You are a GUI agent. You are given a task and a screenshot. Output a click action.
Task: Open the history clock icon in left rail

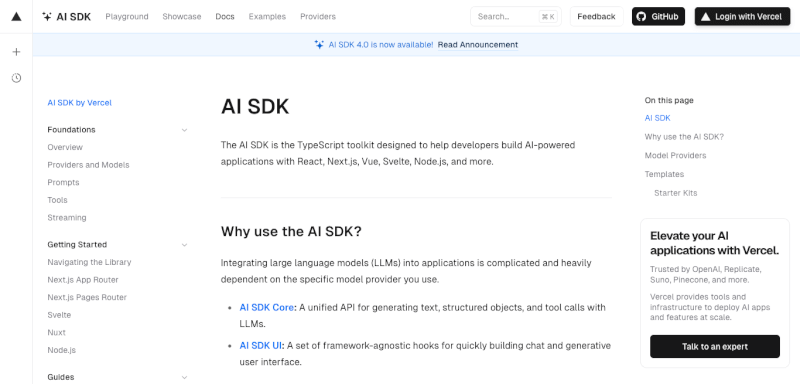(x=16, y=78)
